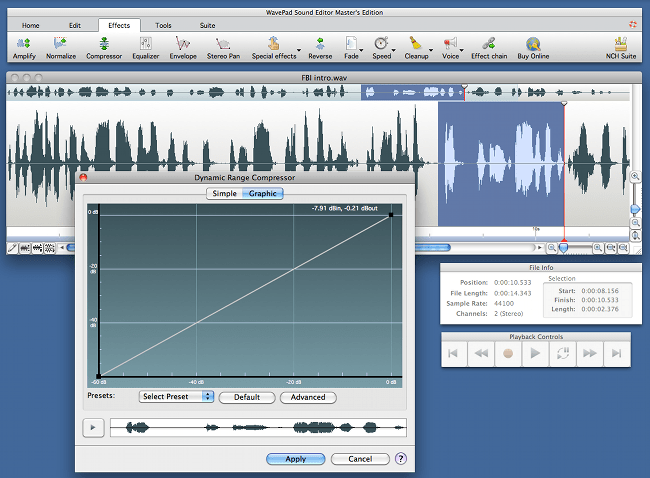This screenshot has width=650, height=478.
Task: Click the horizontal zoom slider handle
Action: point(563,247)
